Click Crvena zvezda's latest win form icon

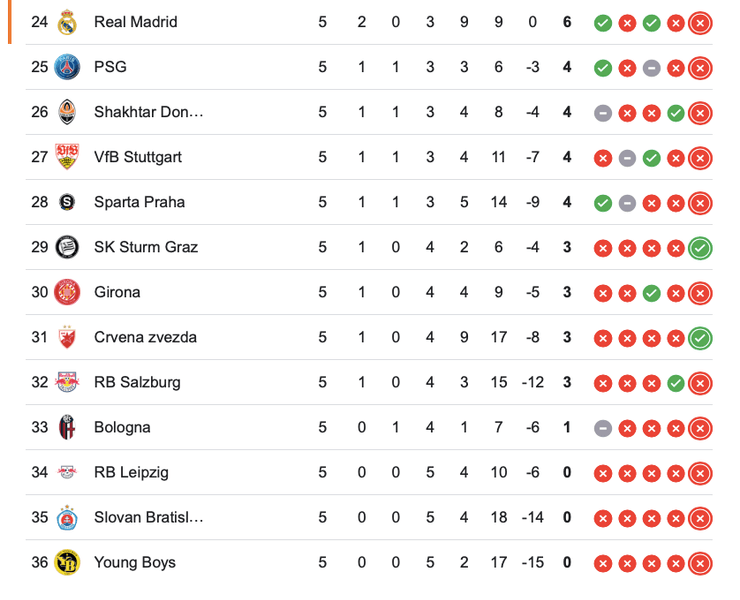[700, 337]
